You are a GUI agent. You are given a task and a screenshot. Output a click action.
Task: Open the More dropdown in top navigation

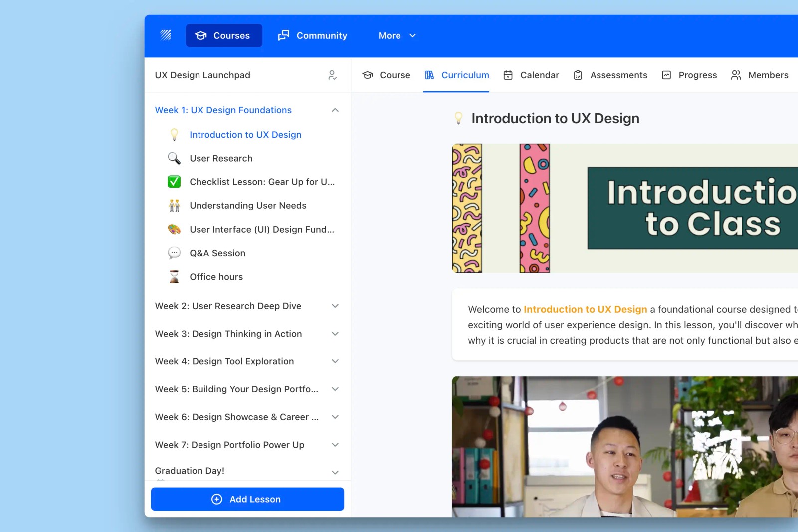397,36
